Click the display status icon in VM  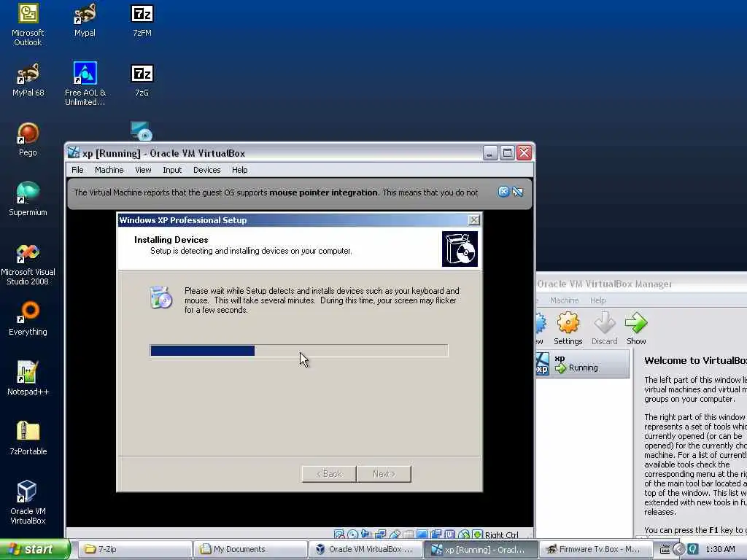(422, 534)
